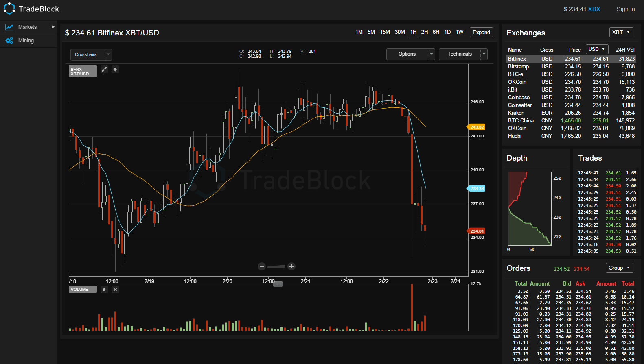Screen dimensions: 644x364
Task: Zoom in the chart with plus icon
Action: (x=291, y=266)
